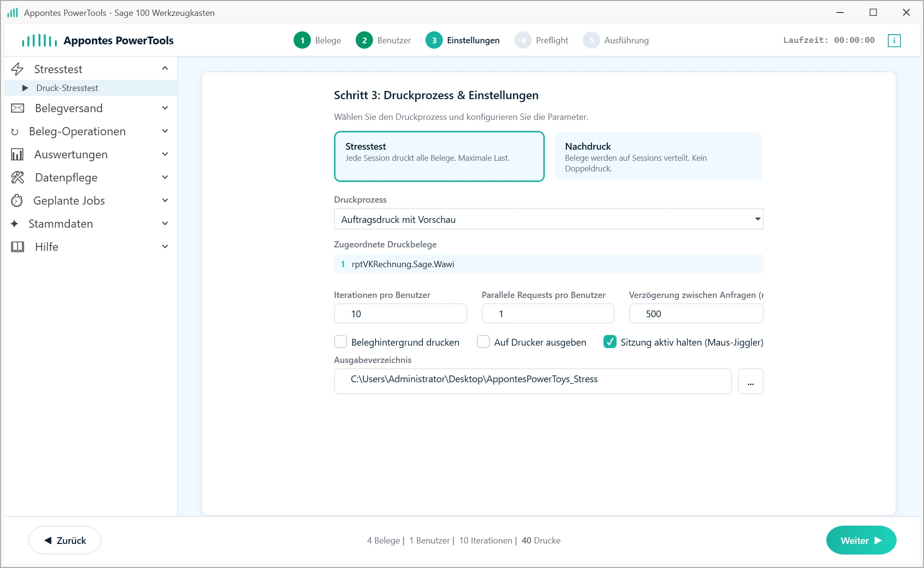The image size is (924, 568).
Task: Expand the Hilfe chevron
Action: pos(165,246)
